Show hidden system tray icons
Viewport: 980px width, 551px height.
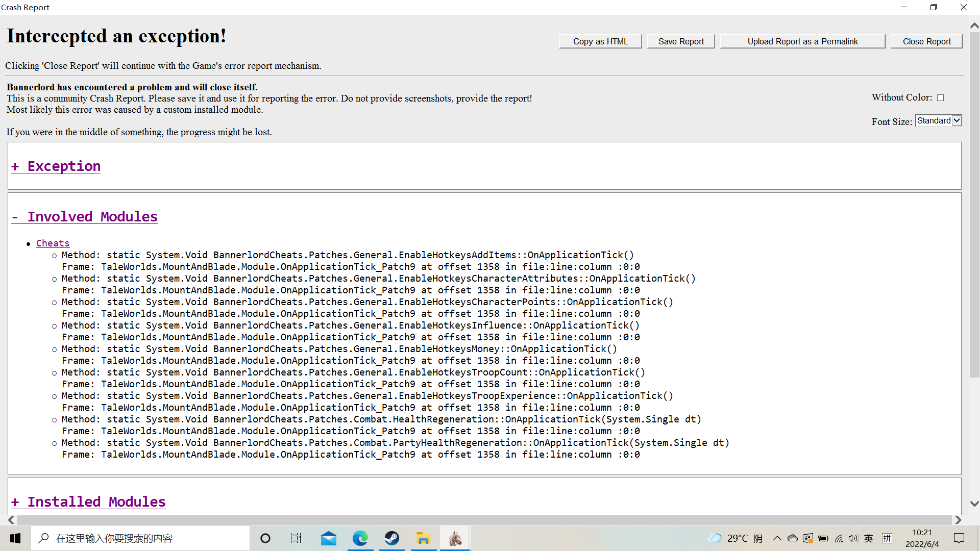777,538
